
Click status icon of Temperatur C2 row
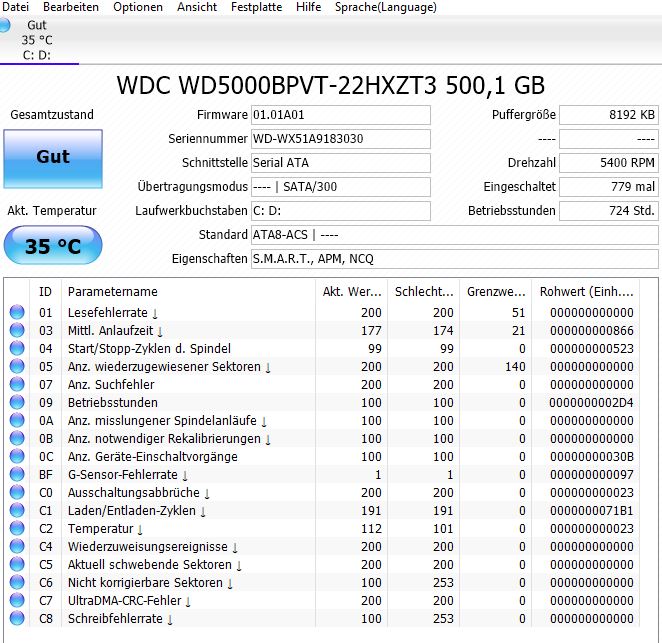(x=17, y=528)
